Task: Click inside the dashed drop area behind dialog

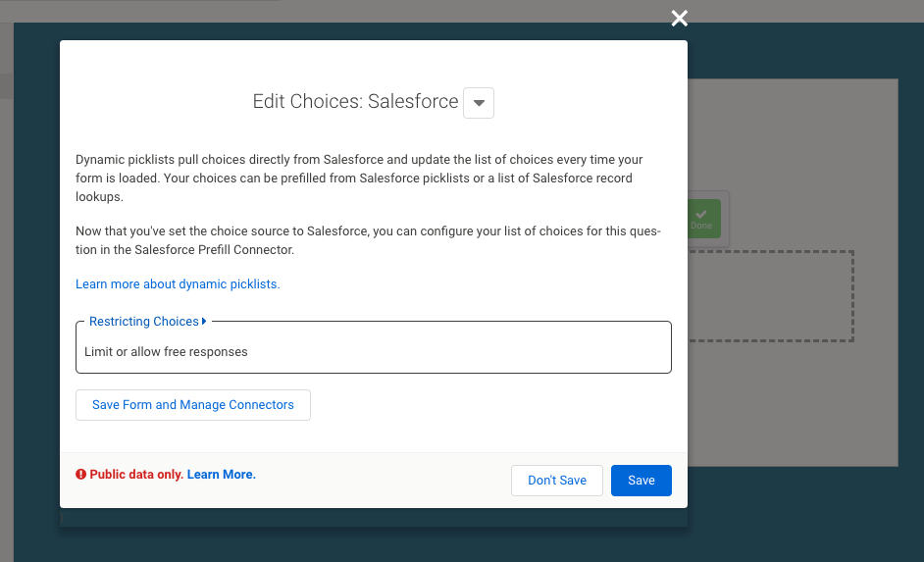Action: [x=771, y=296]
